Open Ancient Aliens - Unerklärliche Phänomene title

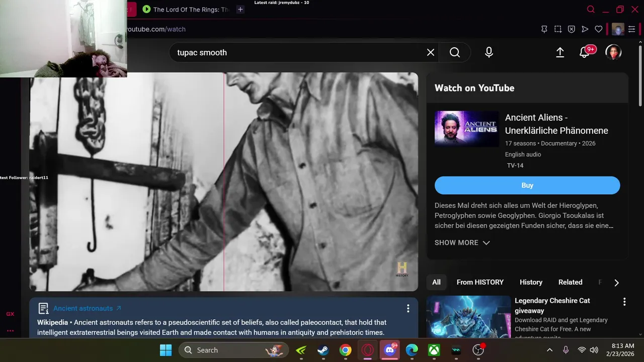(x=556, y=124)
